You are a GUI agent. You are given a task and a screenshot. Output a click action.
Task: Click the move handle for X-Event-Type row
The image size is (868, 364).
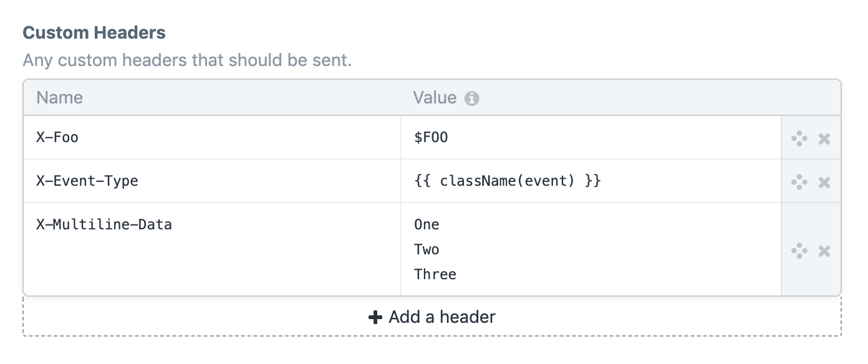799,182
